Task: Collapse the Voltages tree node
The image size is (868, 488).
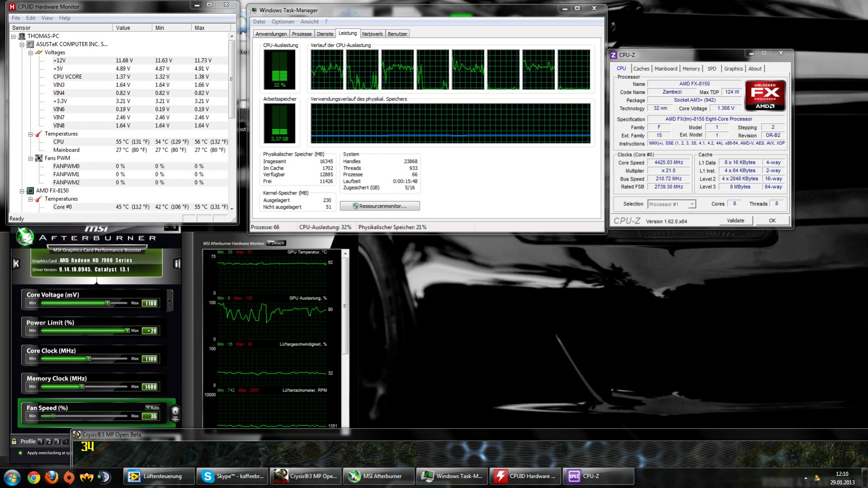Action: click(x=30, y=52)
